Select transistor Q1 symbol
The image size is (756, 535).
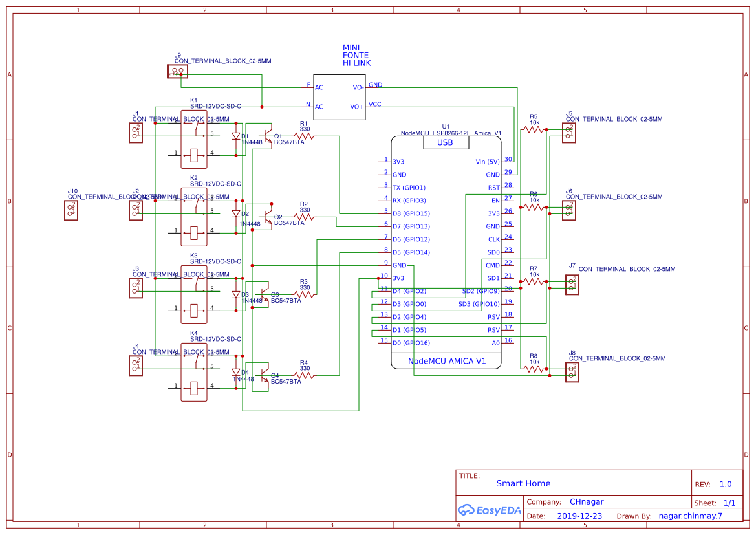click(268, 136)
